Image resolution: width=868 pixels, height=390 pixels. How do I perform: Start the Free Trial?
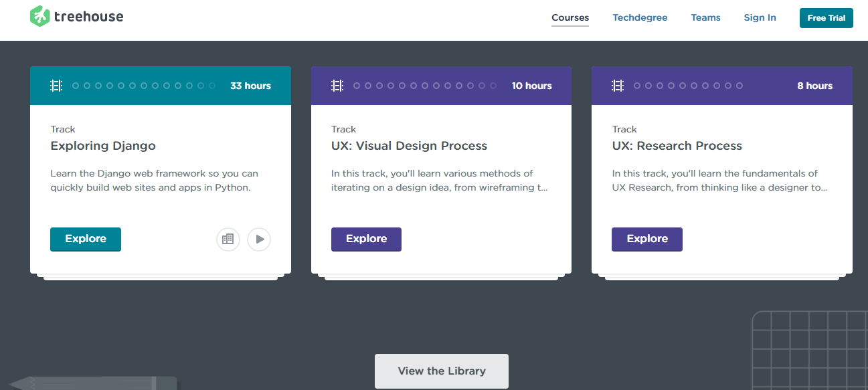(826, 18)
